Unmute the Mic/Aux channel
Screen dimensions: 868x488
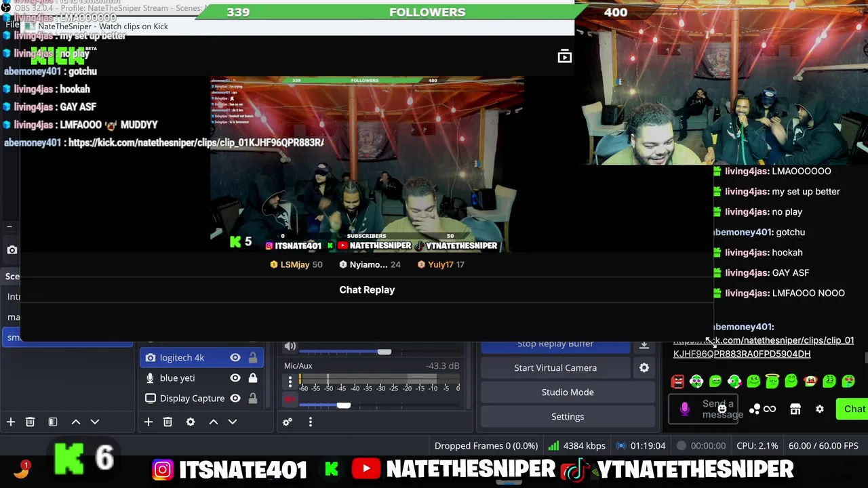(x=290, y=400)
